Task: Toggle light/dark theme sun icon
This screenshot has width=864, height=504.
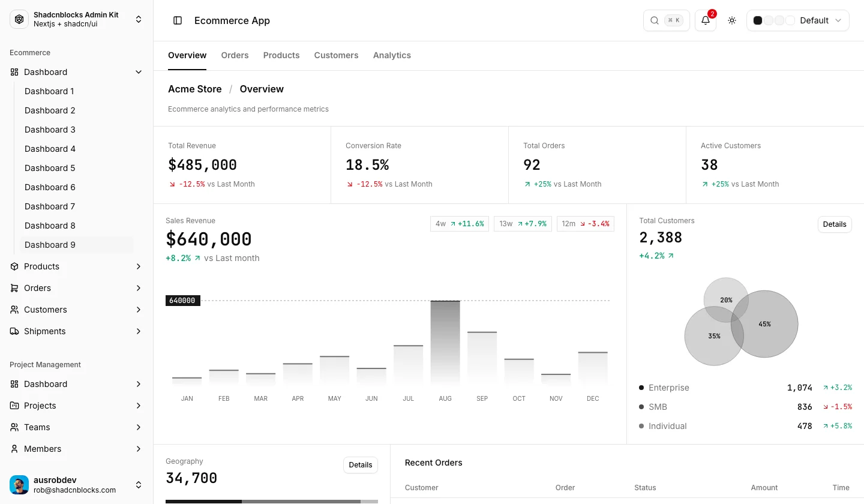Action: coord(732,20)
